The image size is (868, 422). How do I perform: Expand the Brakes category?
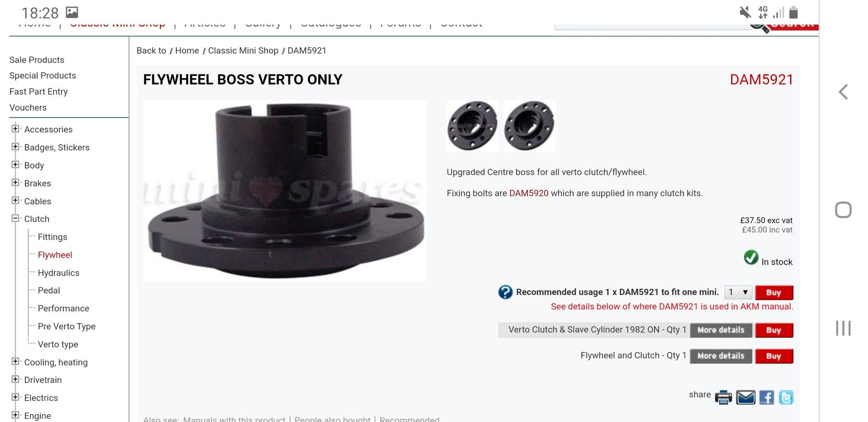point(15,183)
